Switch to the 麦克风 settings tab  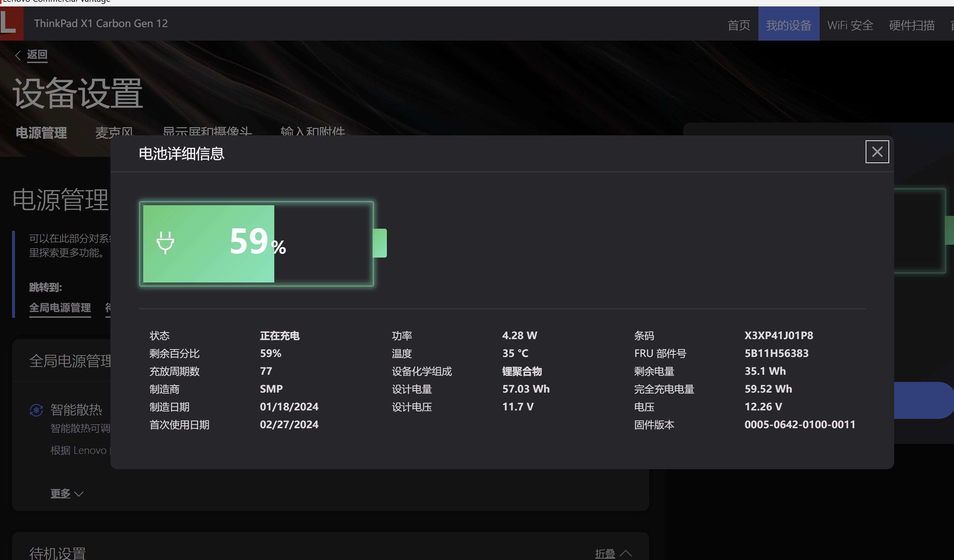[114, 132]
